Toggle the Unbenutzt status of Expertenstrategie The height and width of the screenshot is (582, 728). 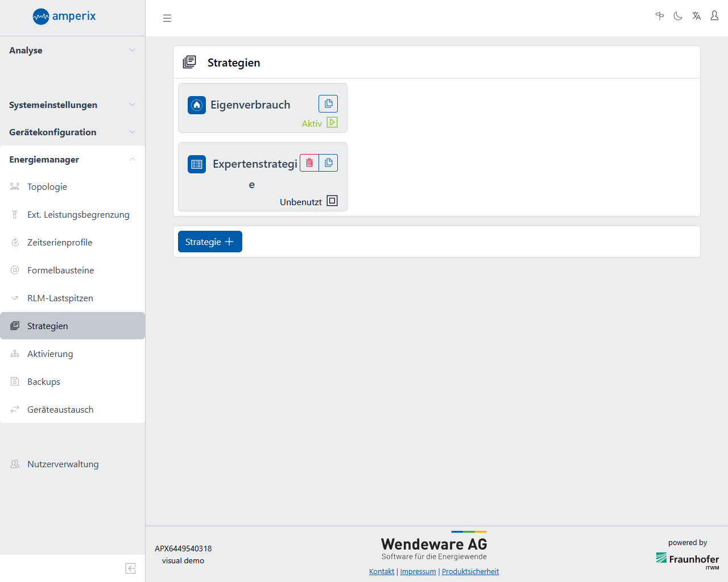coord(332,201)
